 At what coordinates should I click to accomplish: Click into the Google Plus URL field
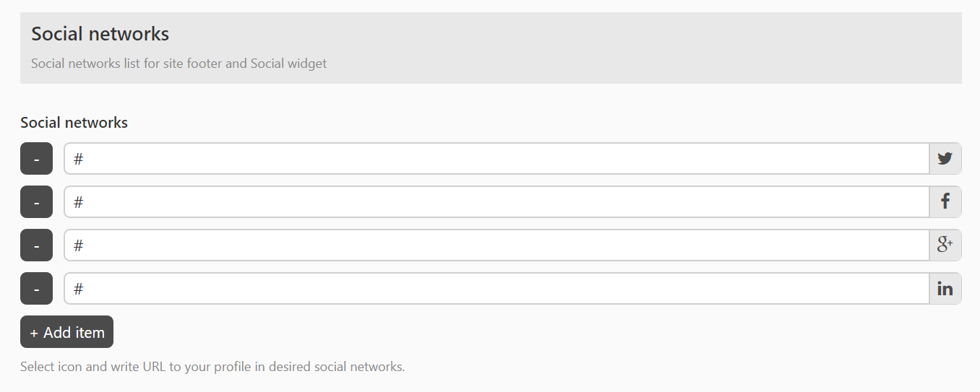point(496,245)
